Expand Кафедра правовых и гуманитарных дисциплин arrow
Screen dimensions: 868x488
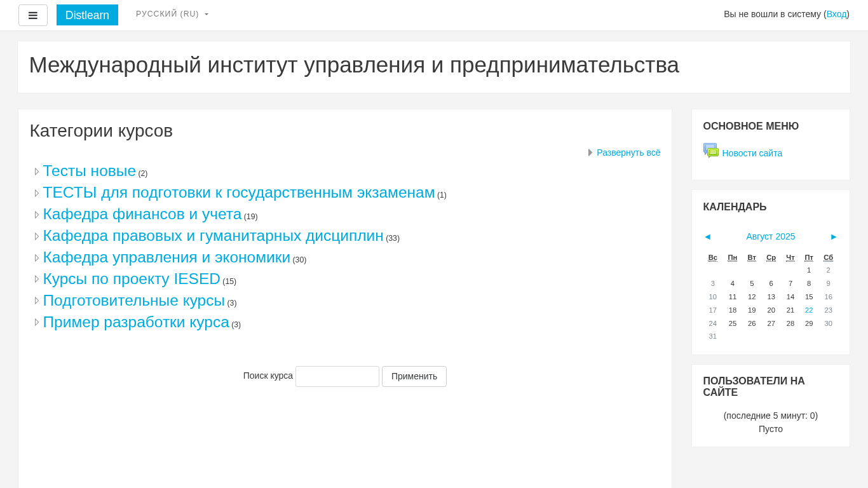coord(37,236)
